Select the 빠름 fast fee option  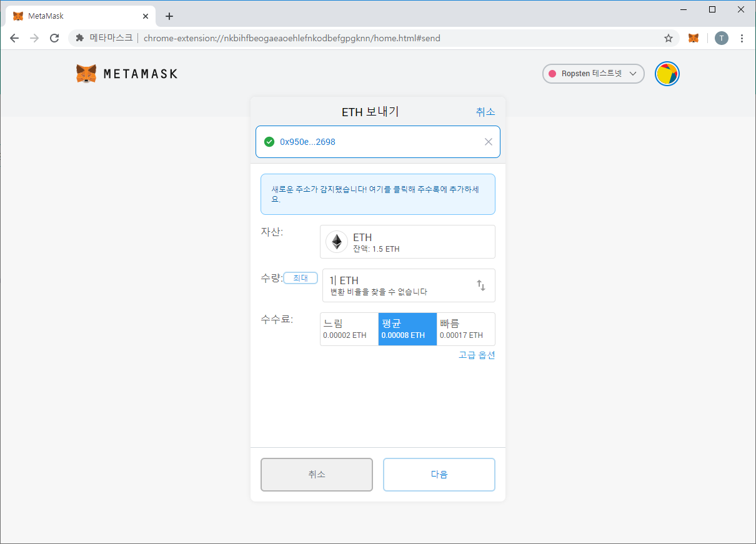[x=465, y=329]
